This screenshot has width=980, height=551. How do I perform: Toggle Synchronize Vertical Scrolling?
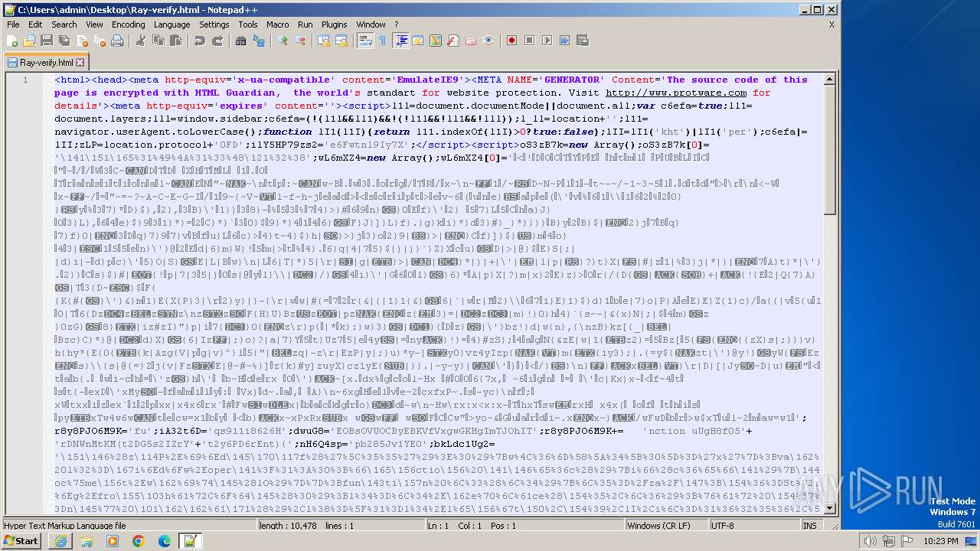coord(324,41)
